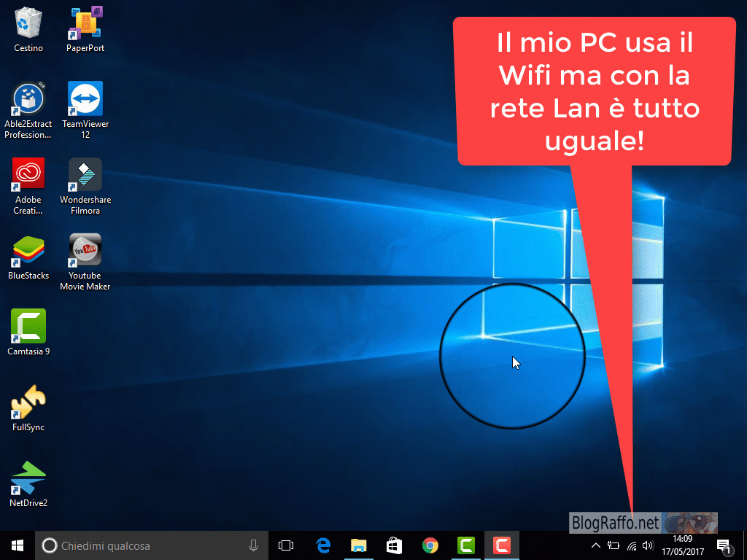Open File Explorer from the taskbar
This screenshot has width=747, height=560.
click(359, 545)
